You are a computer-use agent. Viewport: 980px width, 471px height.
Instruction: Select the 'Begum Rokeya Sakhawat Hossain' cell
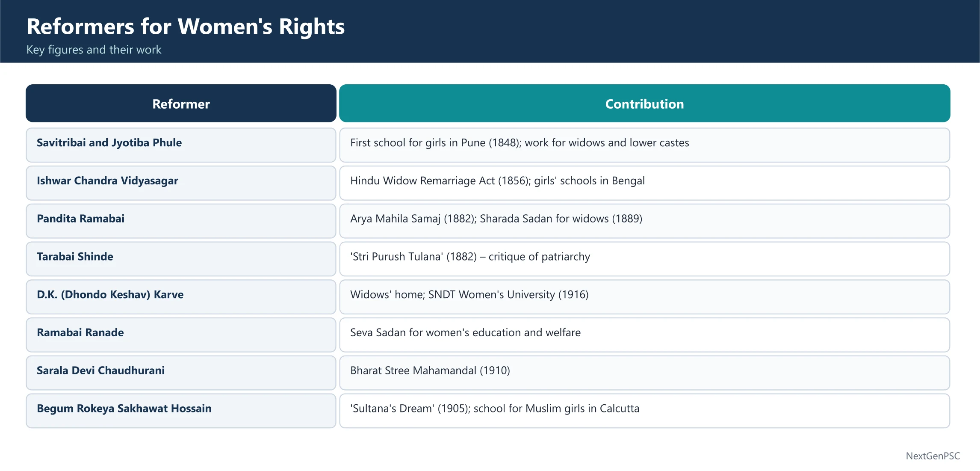click(x=181, y=411)
